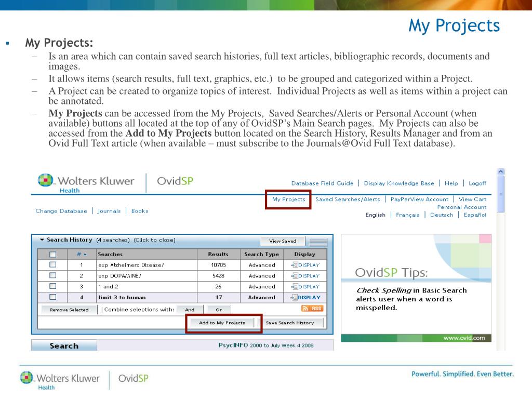Image resolution: width=532 pixels, height=399 pixels.
Task: Display results for exp Alzheimers Disease
Action: pyautogui.click(x=305, y=265)
